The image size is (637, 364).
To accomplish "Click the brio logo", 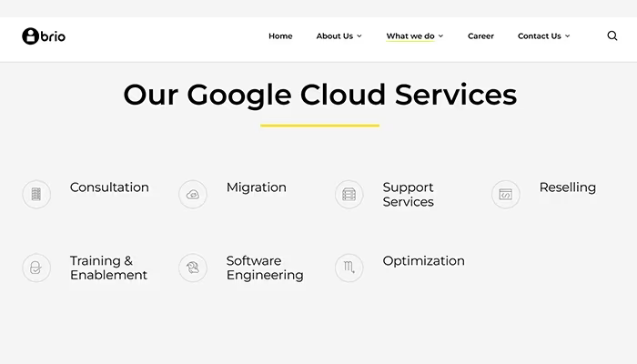I will (44, 36).
